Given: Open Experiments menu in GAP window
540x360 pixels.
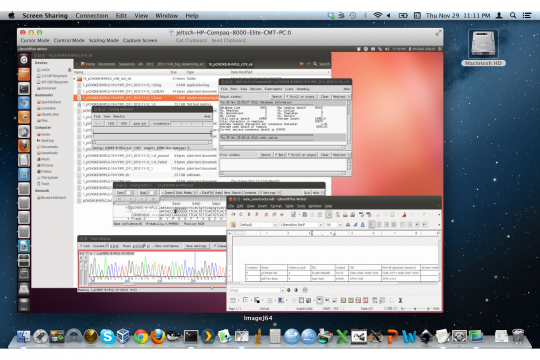Looking at the screenshot, I should click(x=273, y=89).
